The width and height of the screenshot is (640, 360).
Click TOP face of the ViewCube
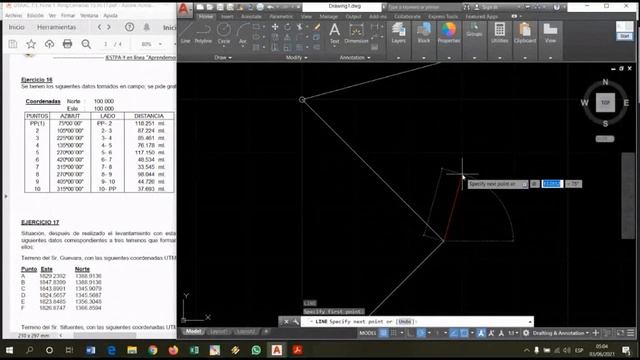(x=605, y=102)
